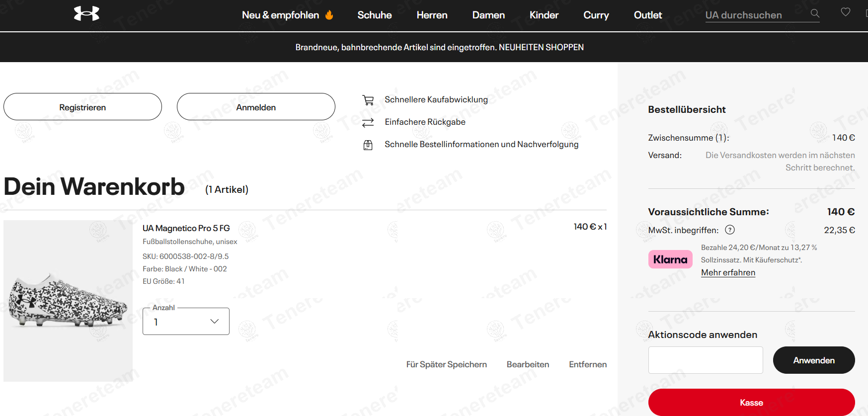Click the Zwischensumme (1) label
868x416 pixels.
point(689,138)
